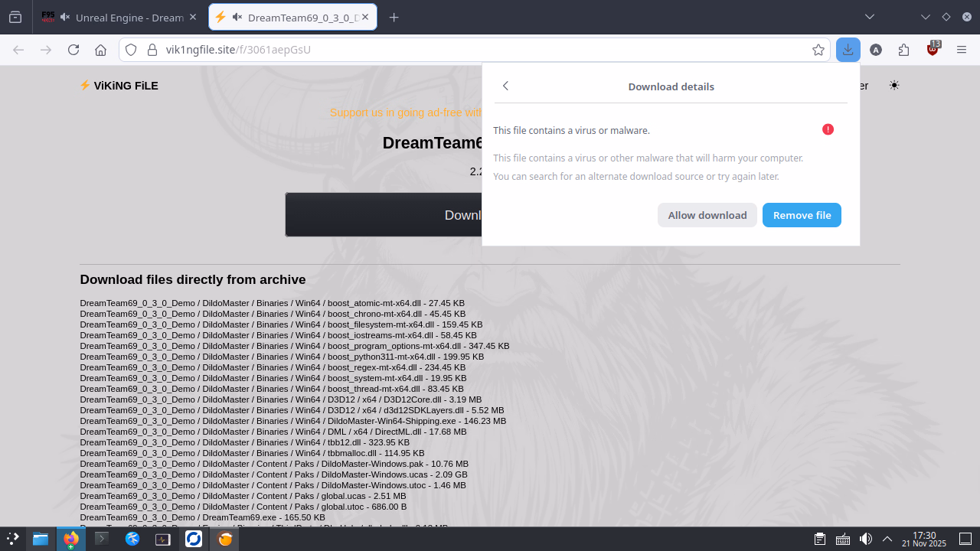
Task: Click the D3D12Core.dll file entry
Action: pyautogui.click(x=281, y=399)
